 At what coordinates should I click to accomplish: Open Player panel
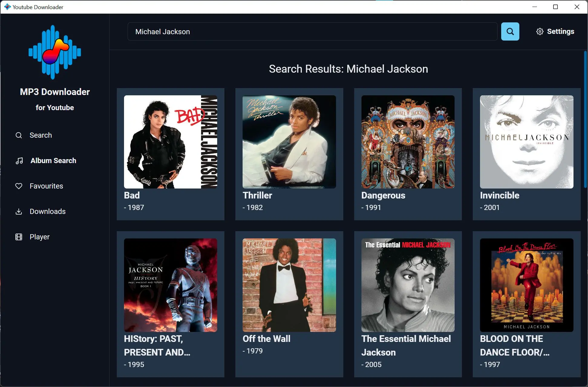click(39, 237)
